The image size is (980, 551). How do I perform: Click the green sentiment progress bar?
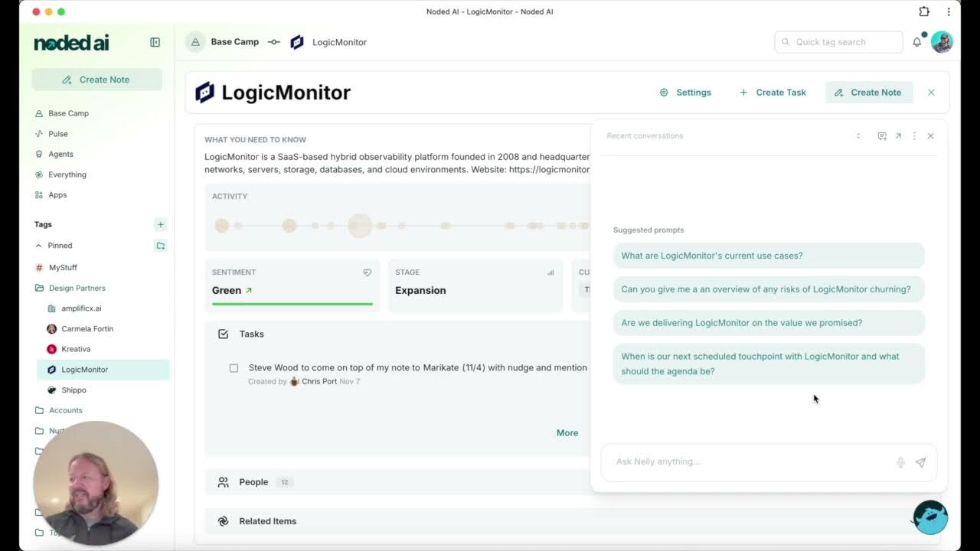[292, 304]
